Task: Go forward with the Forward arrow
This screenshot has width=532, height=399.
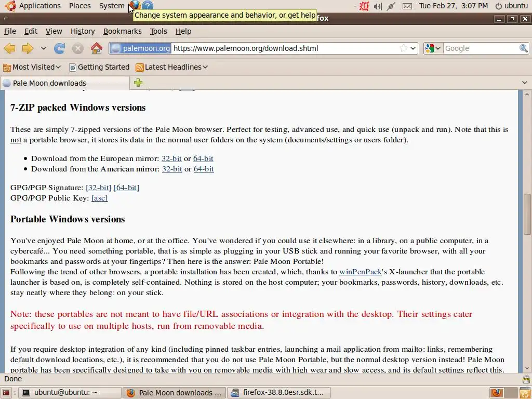Action: point(28,48)
